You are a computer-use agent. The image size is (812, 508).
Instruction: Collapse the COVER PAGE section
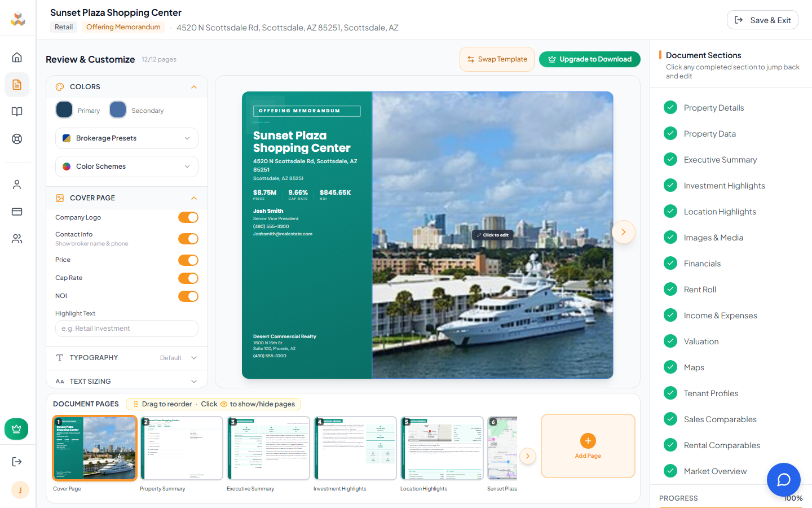(193, 198)
